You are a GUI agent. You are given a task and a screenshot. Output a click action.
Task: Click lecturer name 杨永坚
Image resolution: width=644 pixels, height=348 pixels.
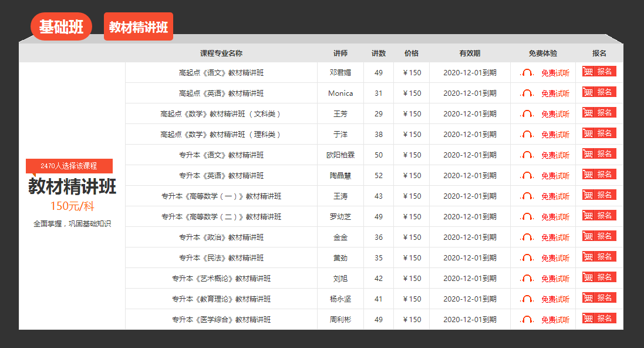[340, 299]
